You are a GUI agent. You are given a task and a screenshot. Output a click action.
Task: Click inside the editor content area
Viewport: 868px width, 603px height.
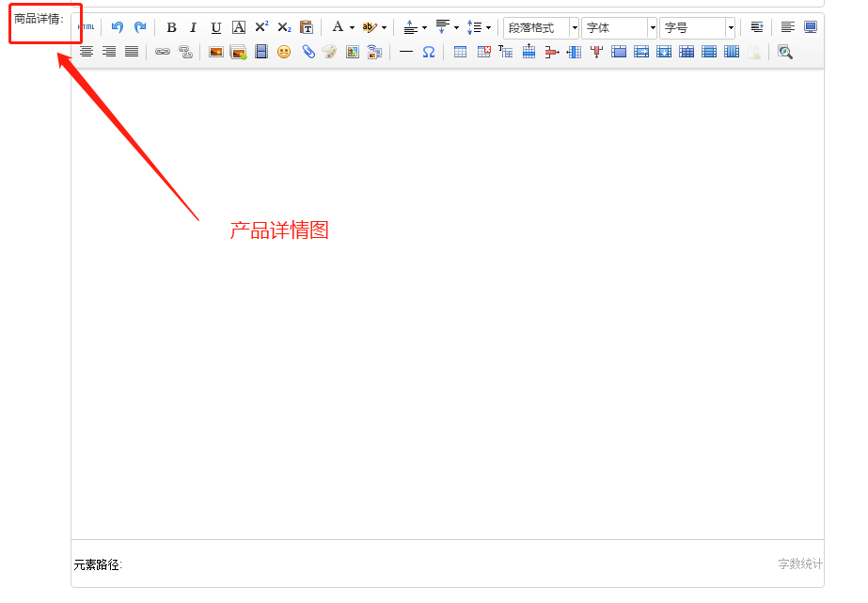(448, 304)
